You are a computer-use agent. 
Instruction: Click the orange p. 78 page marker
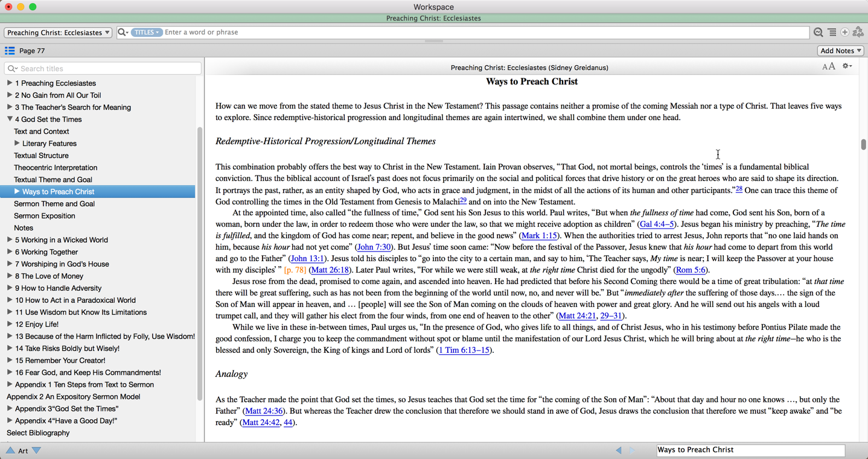pyautogui.click(x=295, y=270)
